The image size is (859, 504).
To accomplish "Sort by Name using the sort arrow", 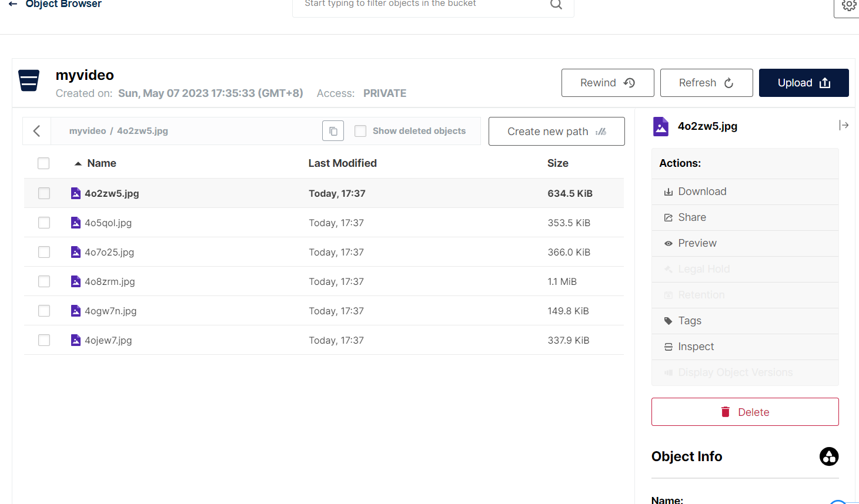I will pyautogui.click(x=78, y=164).
